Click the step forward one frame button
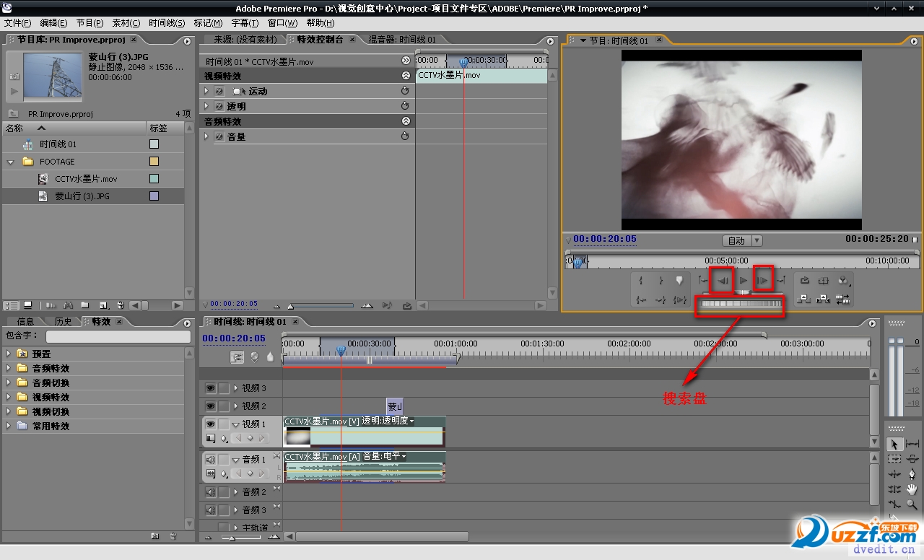 click(x=762, y=280)
